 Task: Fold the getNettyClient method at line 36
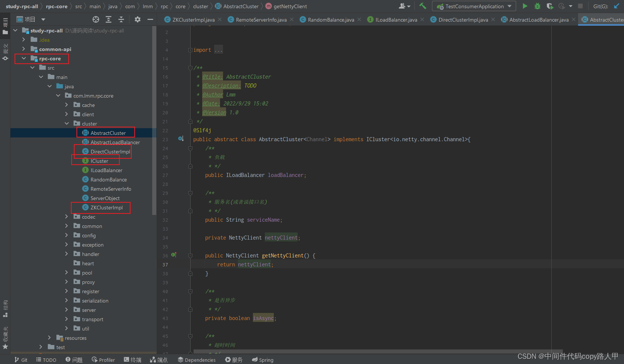[x=191, y=256]
